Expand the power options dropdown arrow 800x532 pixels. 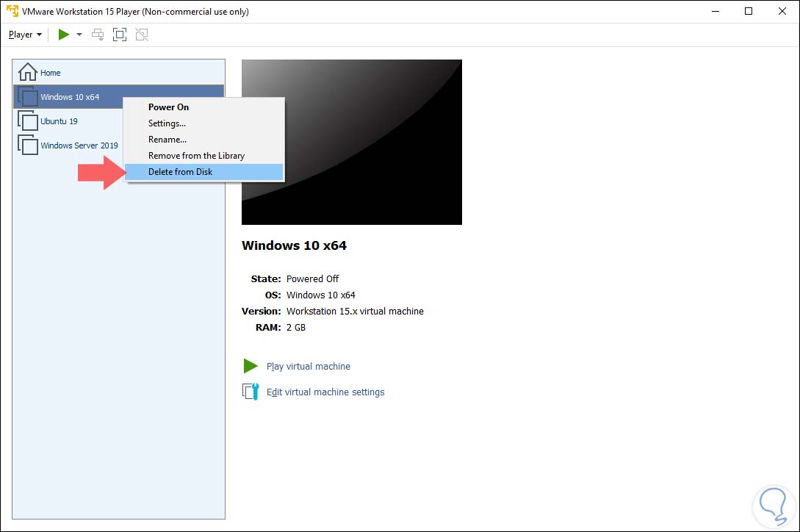[x=79, y=35]
